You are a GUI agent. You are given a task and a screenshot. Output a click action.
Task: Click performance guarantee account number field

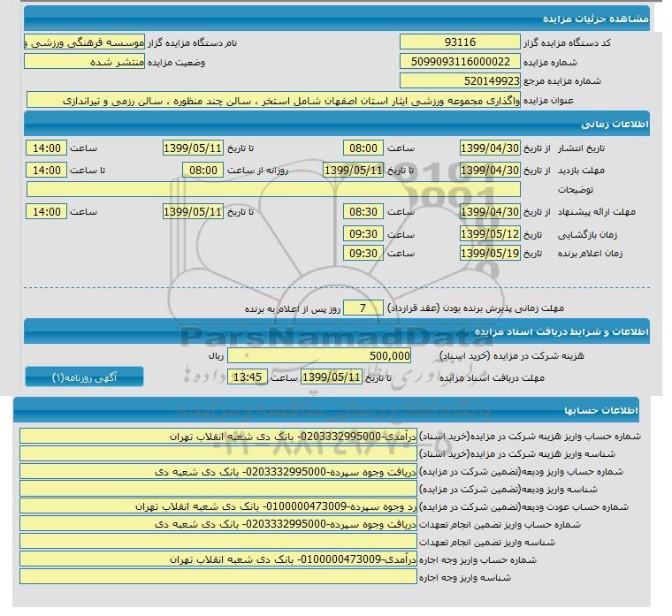[218, 524]
